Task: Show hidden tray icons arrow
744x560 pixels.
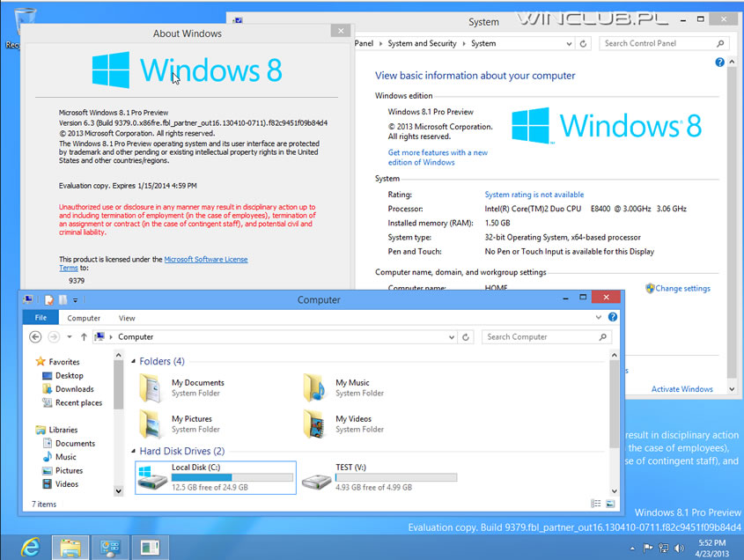Action: (x=632, y=549)
